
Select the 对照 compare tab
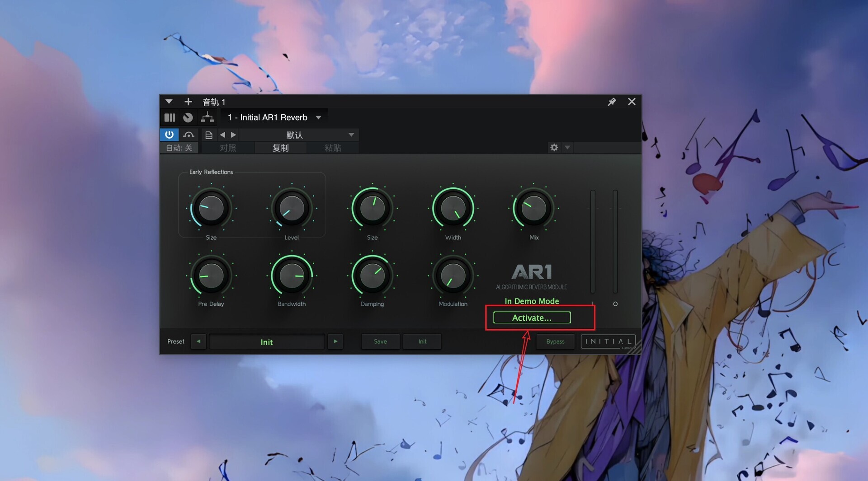click(x=228, y=148)
